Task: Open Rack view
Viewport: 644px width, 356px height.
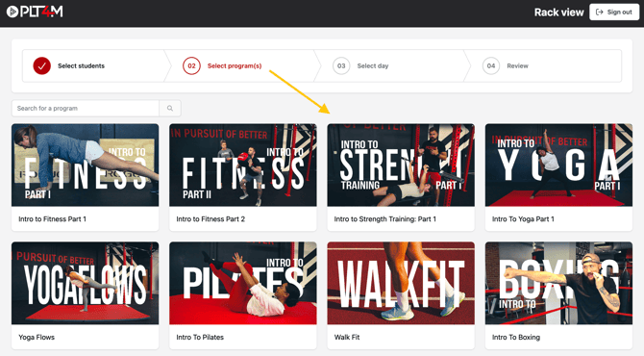Action: 558,13
